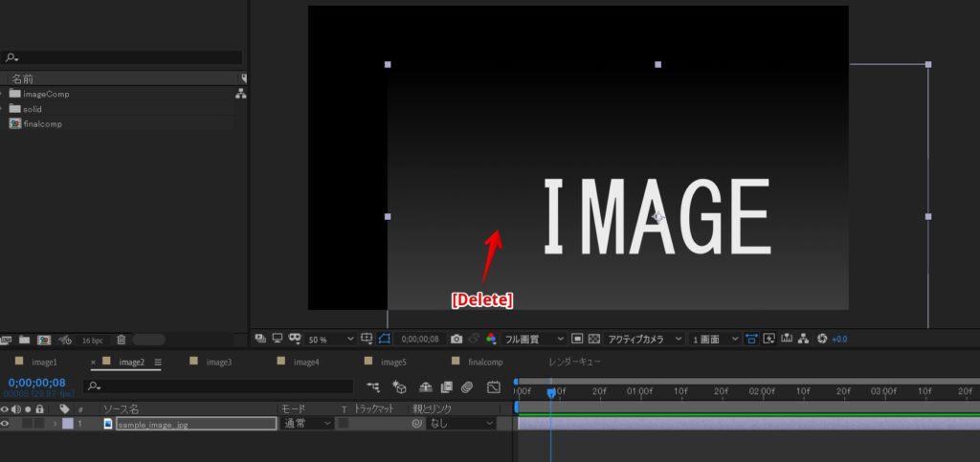Click the lavender label color of layer 1
This screenshot has width=980, height=462.
pyautogui.click(x=67, y=424)
